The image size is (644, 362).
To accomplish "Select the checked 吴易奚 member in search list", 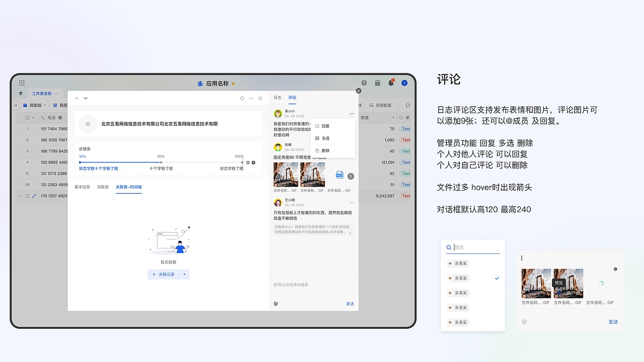I will (x=458, y=278).
